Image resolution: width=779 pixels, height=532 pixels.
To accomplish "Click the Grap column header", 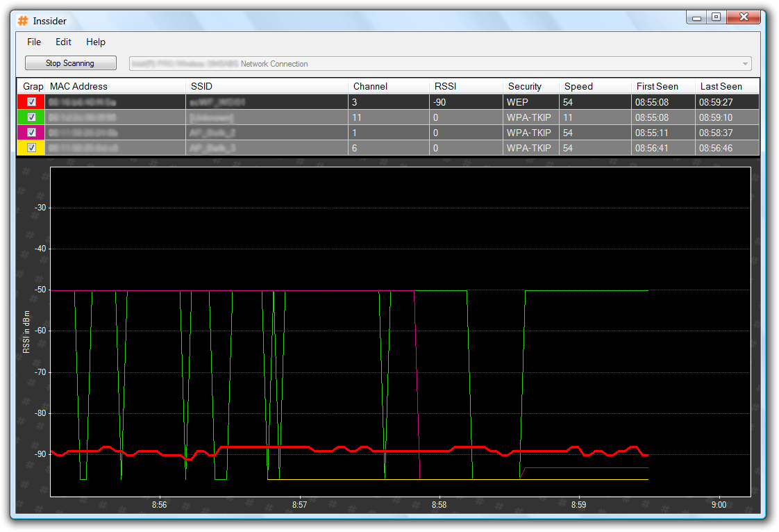I will [x=31, y=87].
